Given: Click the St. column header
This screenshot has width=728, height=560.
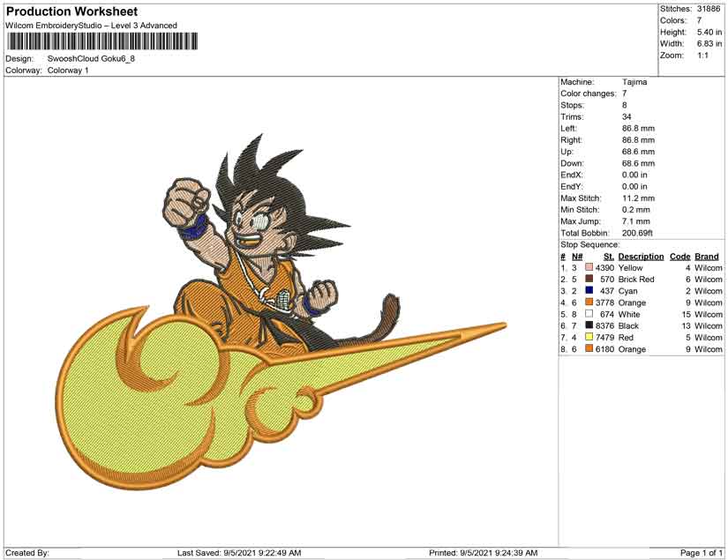Looking at the screenshot, I should (608, 257).
